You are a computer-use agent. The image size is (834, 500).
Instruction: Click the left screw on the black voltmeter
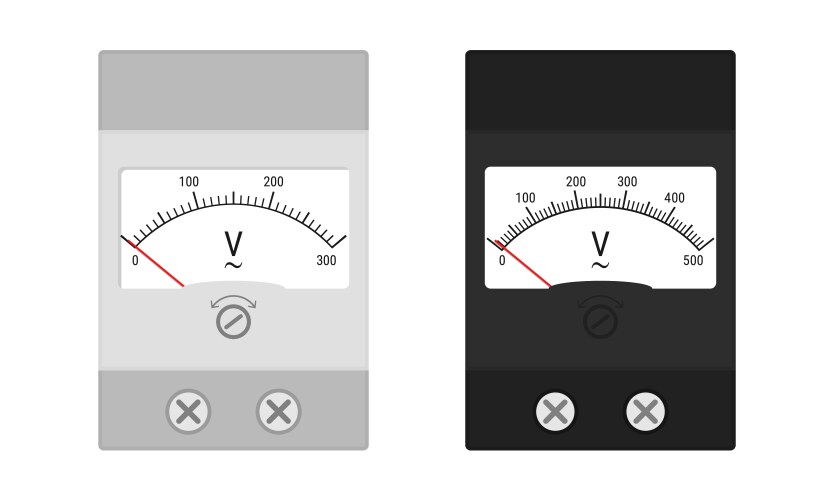(555, 412)
